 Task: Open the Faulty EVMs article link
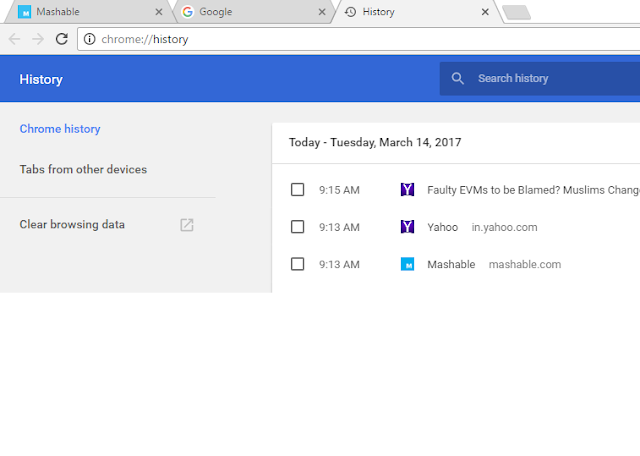[532, 189]
